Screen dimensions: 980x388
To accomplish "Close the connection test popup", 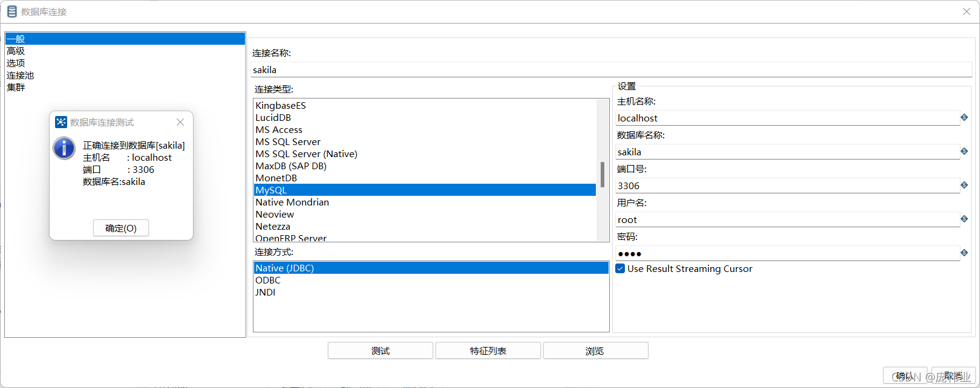I will pyautogui.click(x=180, y=122).
